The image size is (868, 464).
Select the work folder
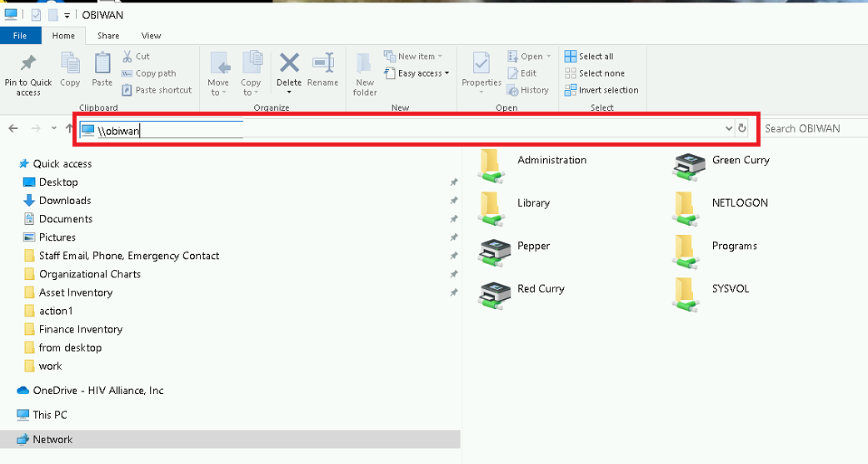[x=43, y=366]
